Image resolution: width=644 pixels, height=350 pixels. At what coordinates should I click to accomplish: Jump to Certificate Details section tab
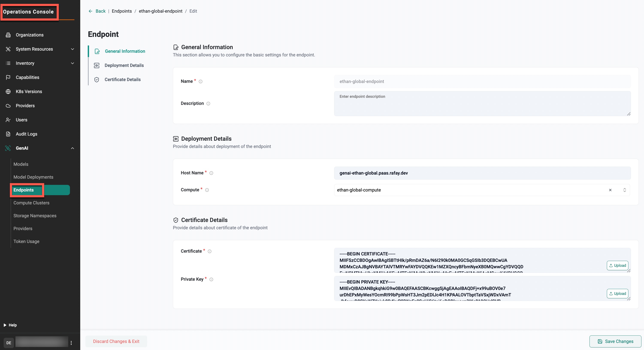pyautogui.click(x=122, y=80)
